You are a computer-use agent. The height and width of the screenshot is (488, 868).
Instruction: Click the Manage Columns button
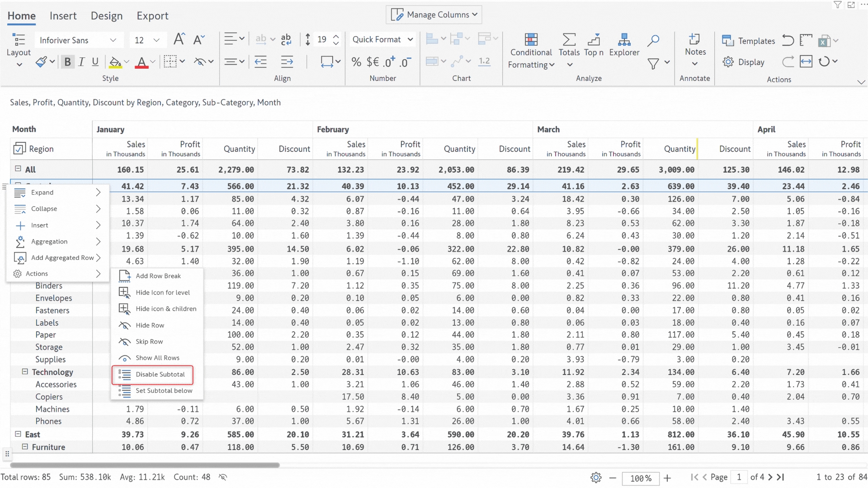[x=434, y=14]
